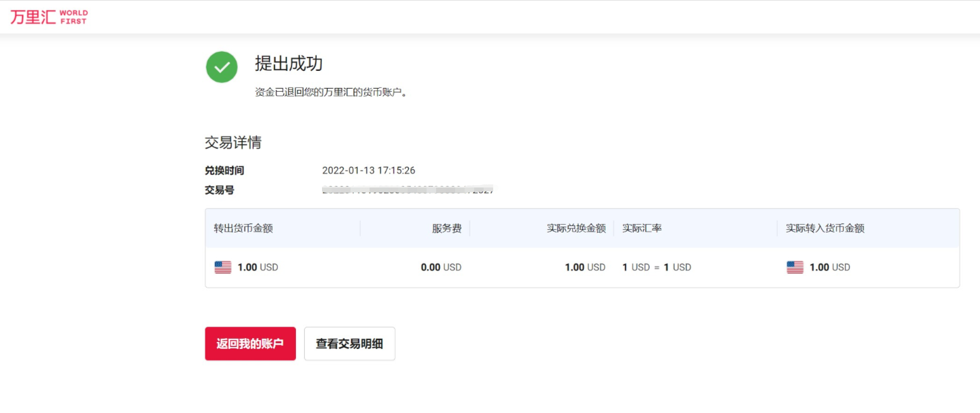Click the 交易详情 section title
Image resolution: width=980 pixels, height=413 pixels.
tap(233, 143)
